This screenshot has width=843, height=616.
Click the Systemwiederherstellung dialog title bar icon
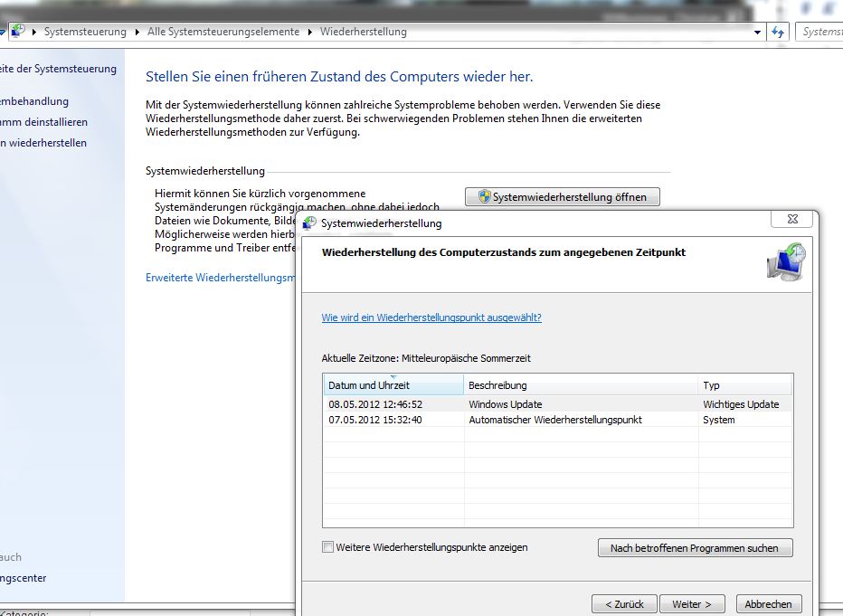(310, 223)
